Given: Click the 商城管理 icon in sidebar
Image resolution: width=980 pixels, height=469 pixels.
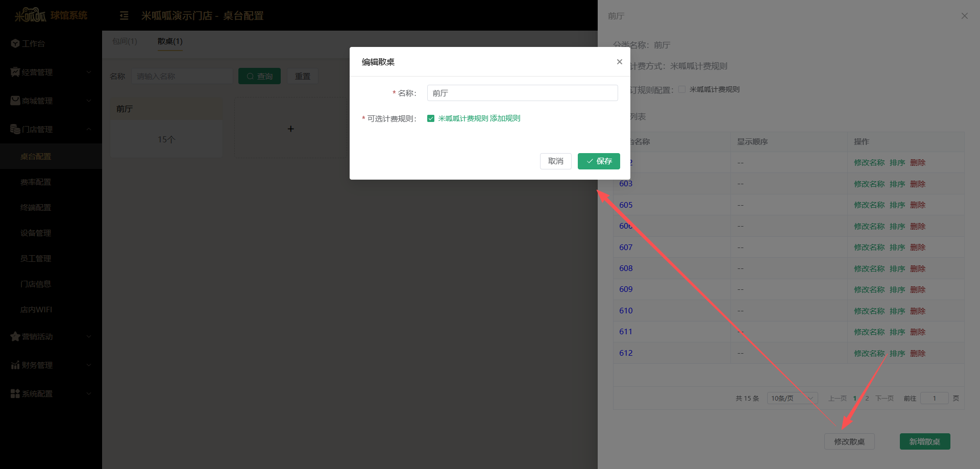Looking at the screenshot, I should click(x=15, y=101).
